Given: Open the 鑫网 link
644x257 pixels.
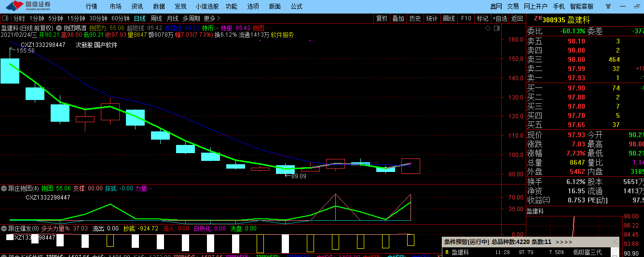Looking at the screenshot, I should 496,6.
